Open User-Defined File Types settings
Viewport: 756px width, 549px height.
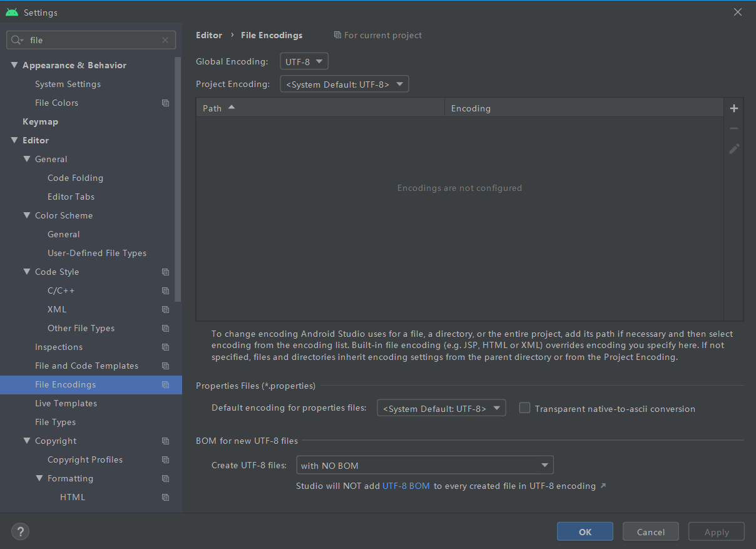[97, 253]
